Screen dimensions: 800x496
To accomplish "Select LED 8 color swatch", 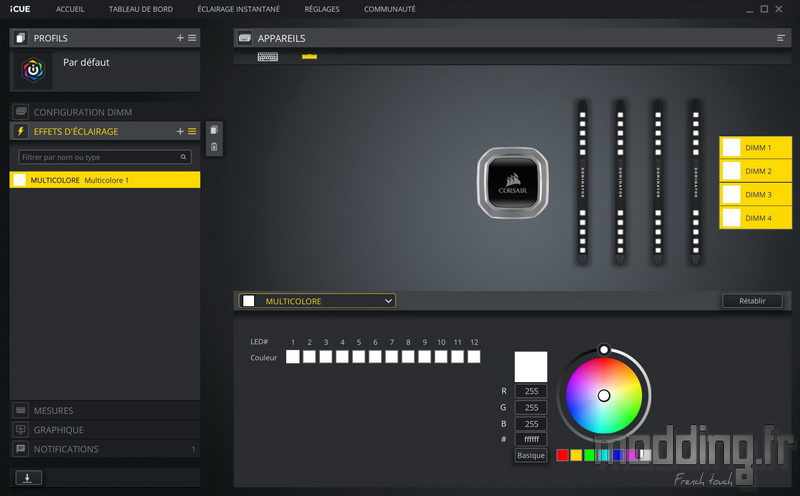I will tap(408, 357).
